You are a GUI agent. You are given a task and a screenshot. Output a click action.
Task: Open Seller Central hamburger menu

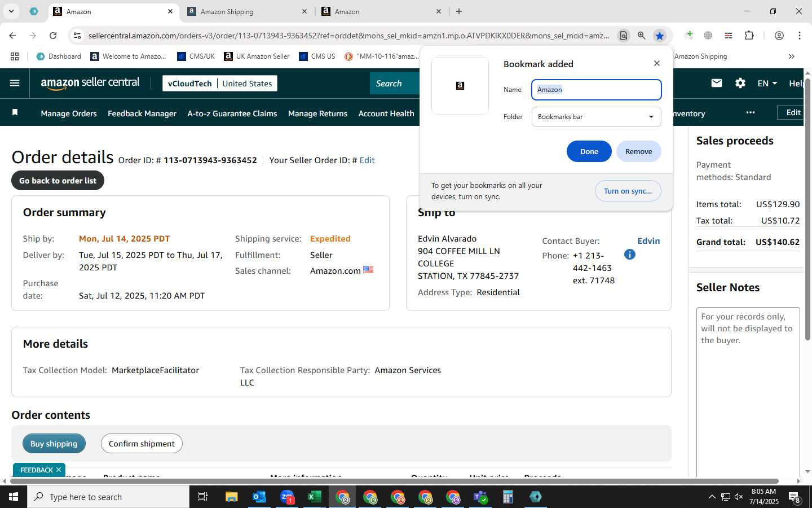point(15,84)
